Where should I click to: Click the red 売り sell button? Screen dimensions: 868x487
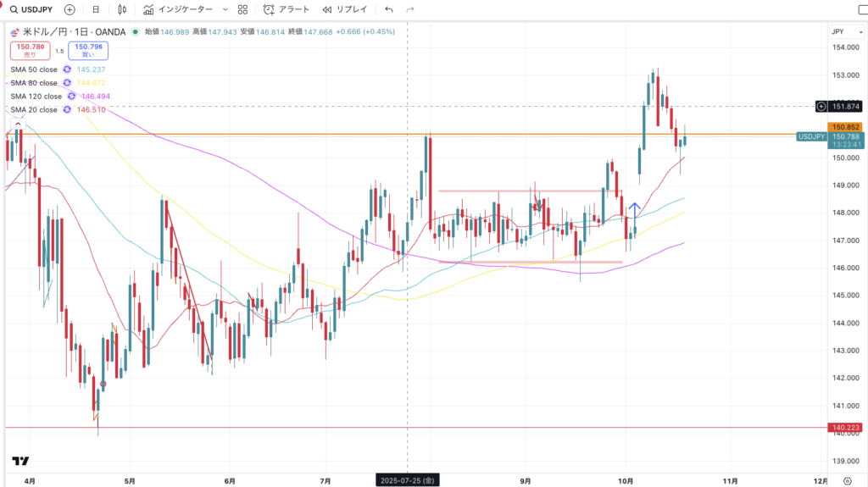pos(24,50)
